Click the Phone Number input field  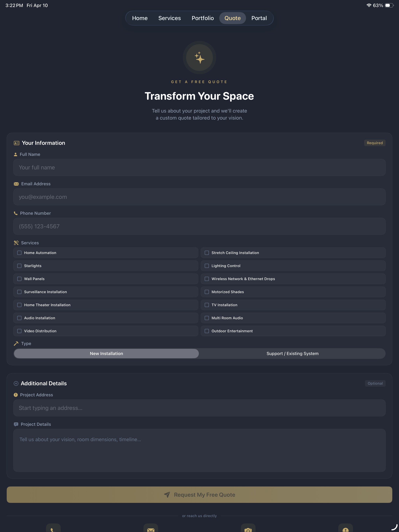199,226
